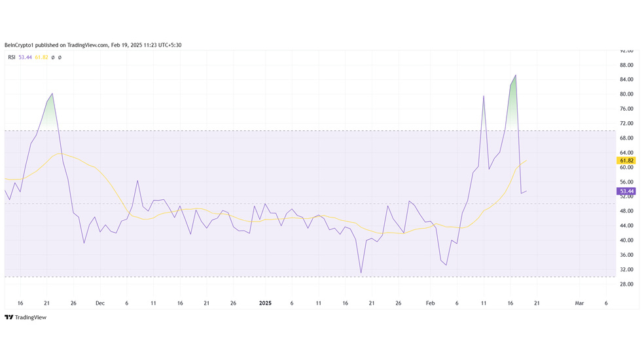Click the 32.00 axis value

[x=626, y=270]
